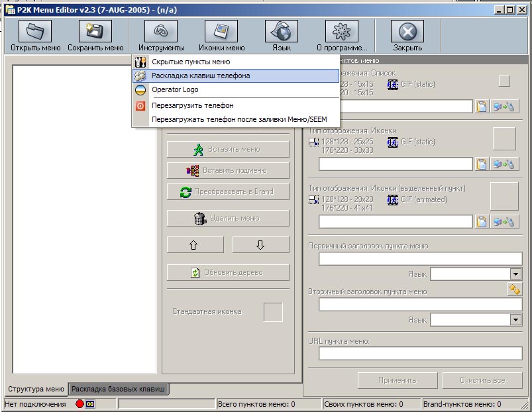Image resolution: width=532 pixels, height=412 pixels.
Task: Click the 'Вставить подменю' button
Action: [x=228, y=170]
